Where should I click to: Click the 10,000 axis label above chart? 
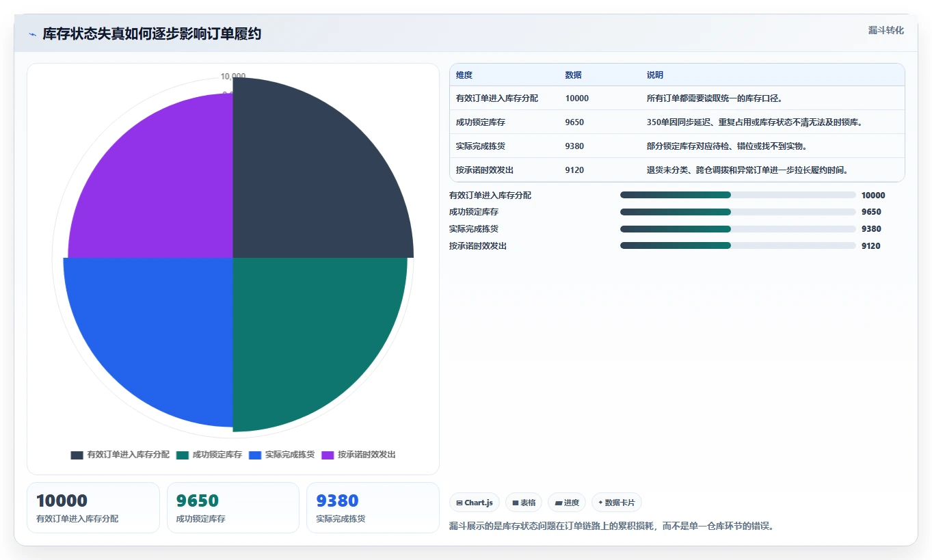pos(233,76)
